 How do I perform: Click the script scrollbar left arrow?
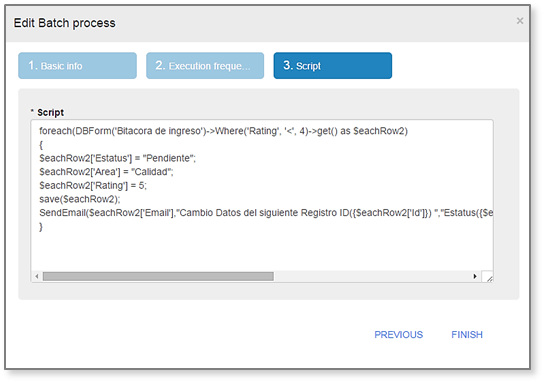pyautogui.click(x=37, y=276)
